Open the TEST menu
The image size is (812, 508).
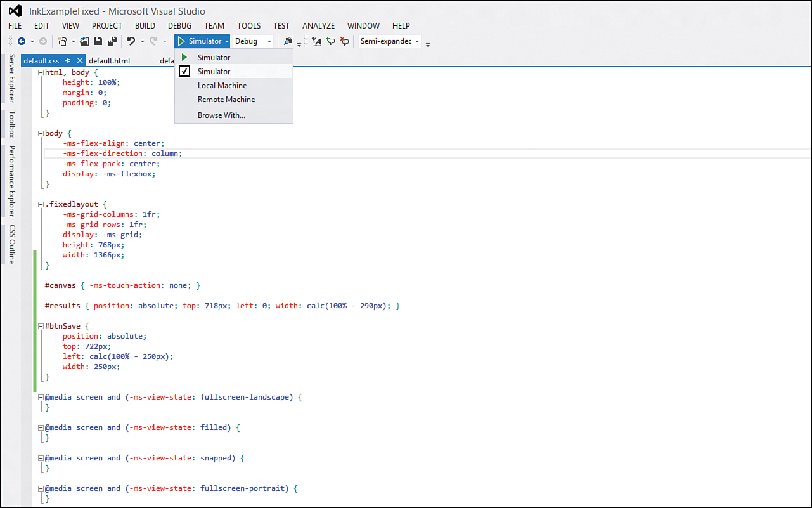[281, 26]
